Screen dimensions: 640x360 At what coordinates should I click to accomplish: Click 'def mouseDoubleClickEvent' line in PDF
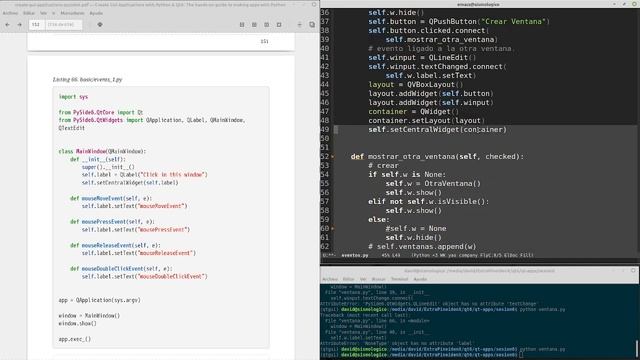[x=121, y=269]
